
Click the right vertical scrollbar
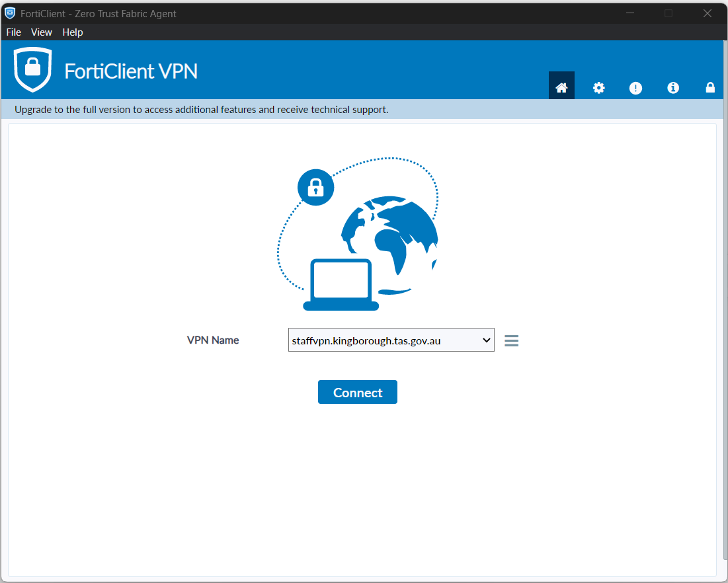tap(725, 301)
